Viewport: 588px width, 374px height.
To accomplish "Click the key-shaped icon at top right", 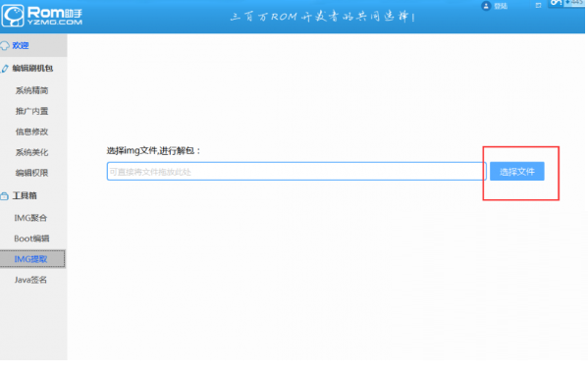I will tap(556, 3).
